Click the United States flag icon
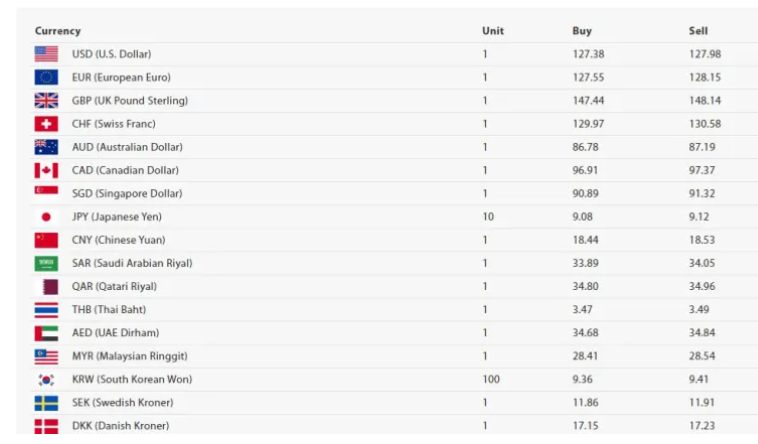 (x=46, y=54)
